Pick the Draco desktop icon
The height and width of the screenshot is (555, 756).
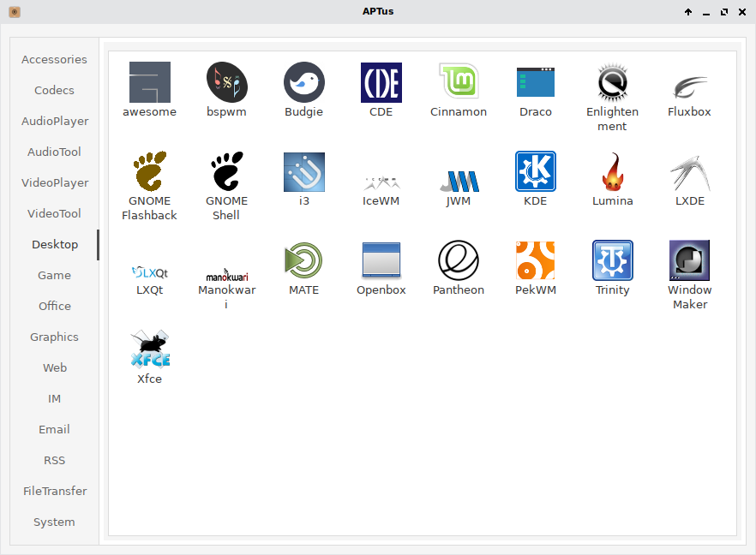535,82
